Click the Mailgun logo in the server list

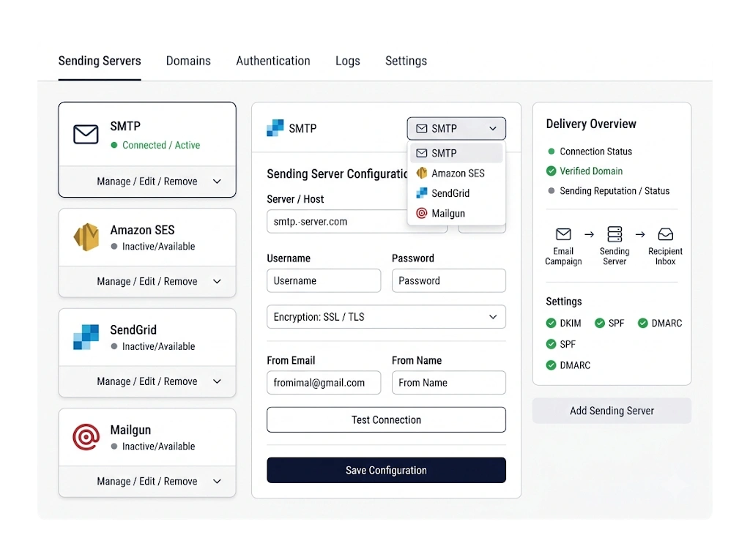coord(86,436)
